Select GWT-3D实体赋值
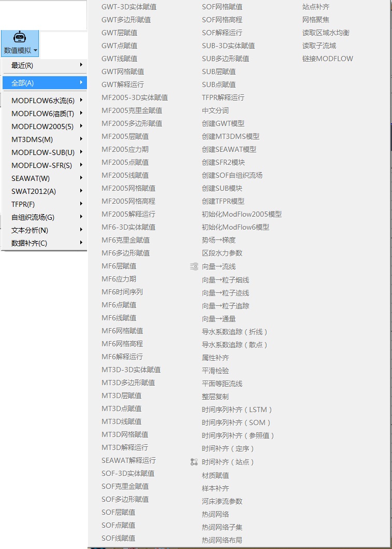 (129, 7)
